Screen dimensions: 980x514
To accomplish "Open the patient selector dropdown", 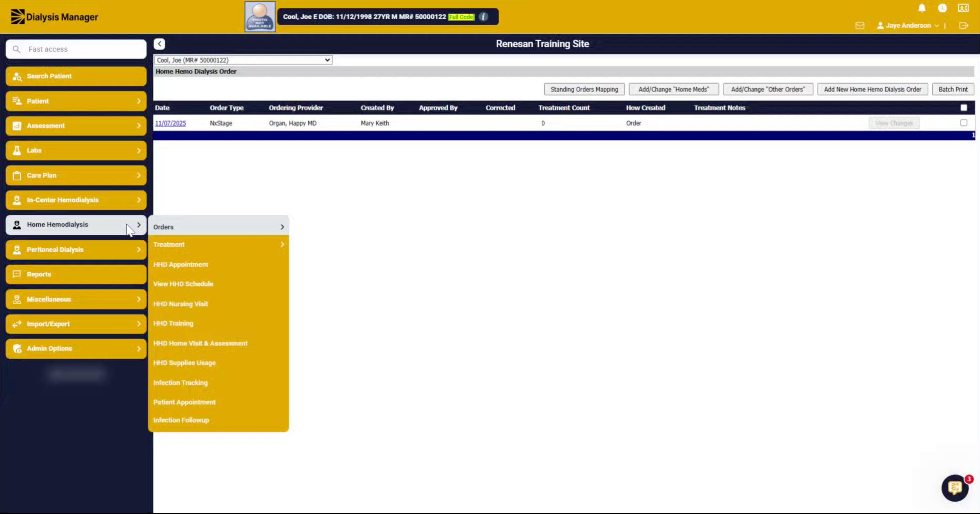I will click(x=243, y=60).
